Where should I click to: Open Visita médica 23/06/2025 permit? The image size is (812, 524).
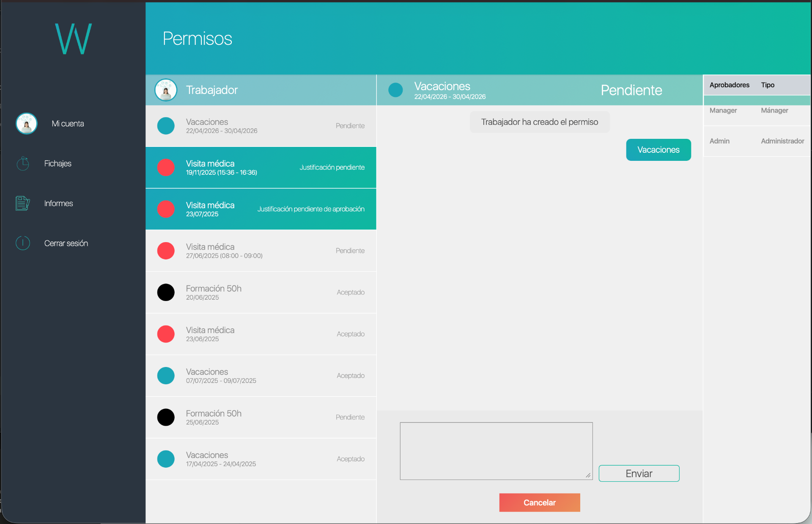[x=261, y=334]
